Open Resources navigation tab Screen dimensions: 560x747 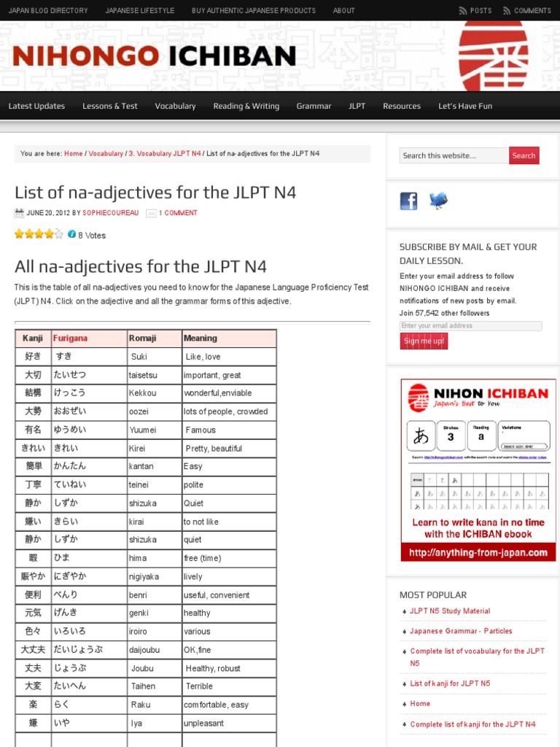click(402, 106)
